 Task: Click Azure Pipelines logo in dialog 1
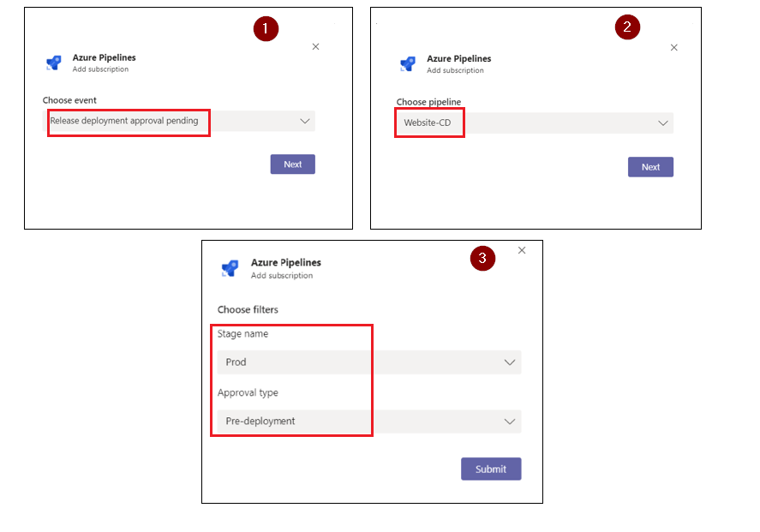click(x=53, y=63)
